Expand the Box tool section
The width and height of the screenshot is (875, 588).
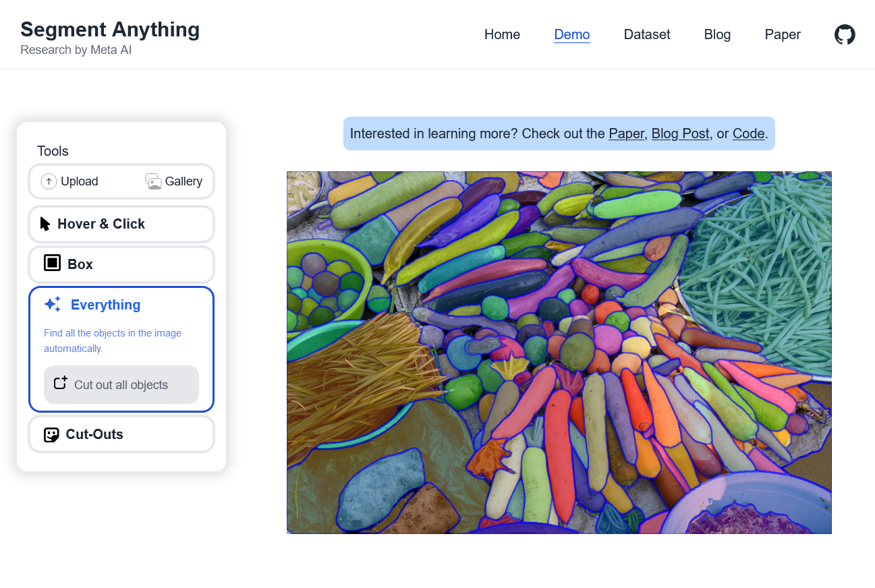tap(121, 264)
